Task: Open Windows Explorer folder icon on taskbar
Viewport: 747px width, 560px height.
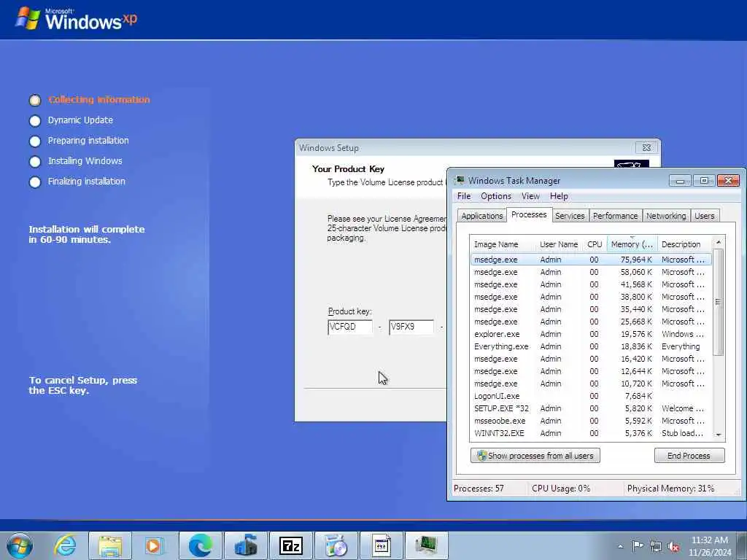Action: (110, 545)
